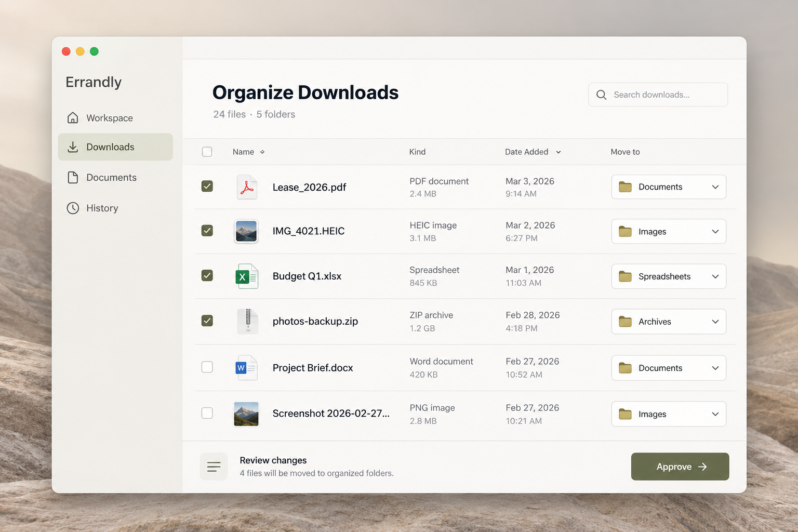Click the Errandly app title

[x=94, y=82]
